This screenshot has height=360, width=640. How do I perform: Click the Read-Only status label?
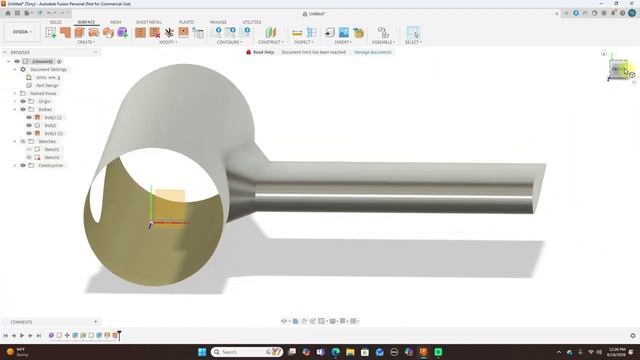pyautogui.click(x=264, y=52)
